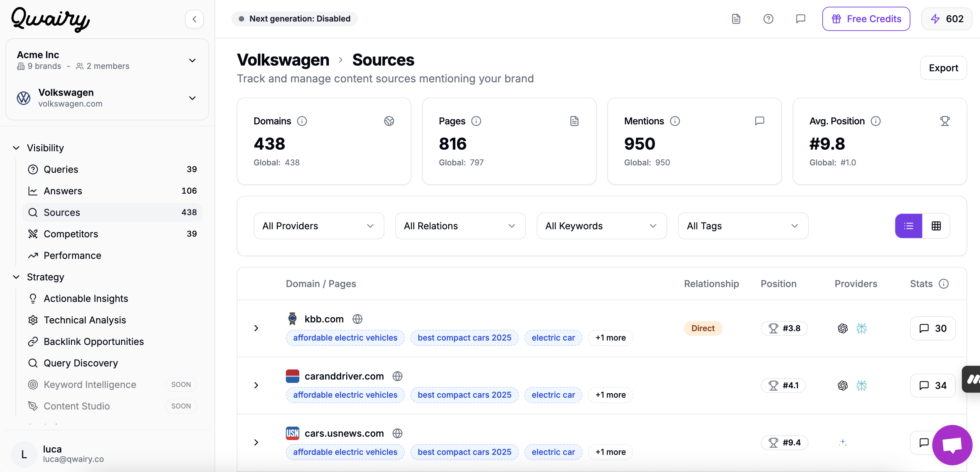This screenshot has height=472, width=980.
Task: Open the help question mark icon
Action: tap(768, 18)
